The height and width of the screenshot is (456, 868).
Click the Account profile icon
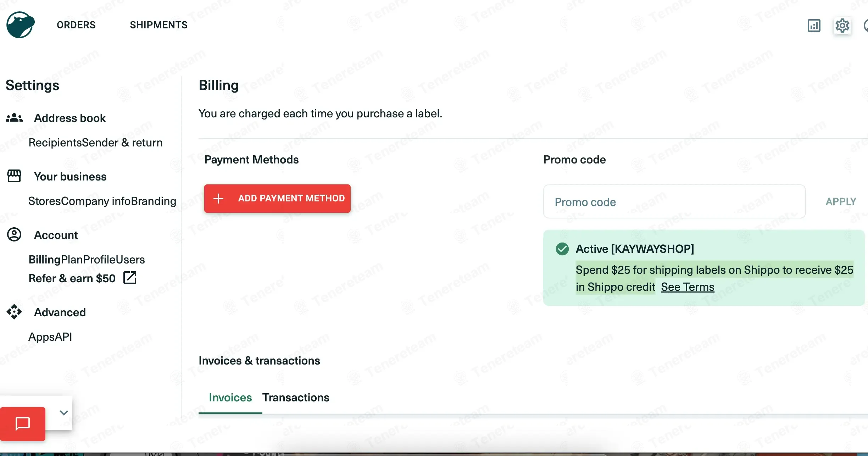click(14, 235)
